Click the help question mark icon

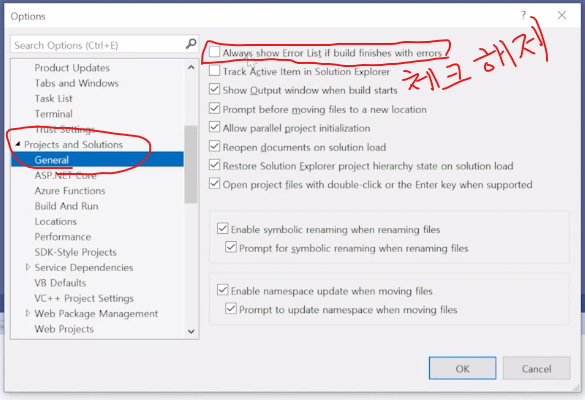pyautogui.click(x=523, y=15)
